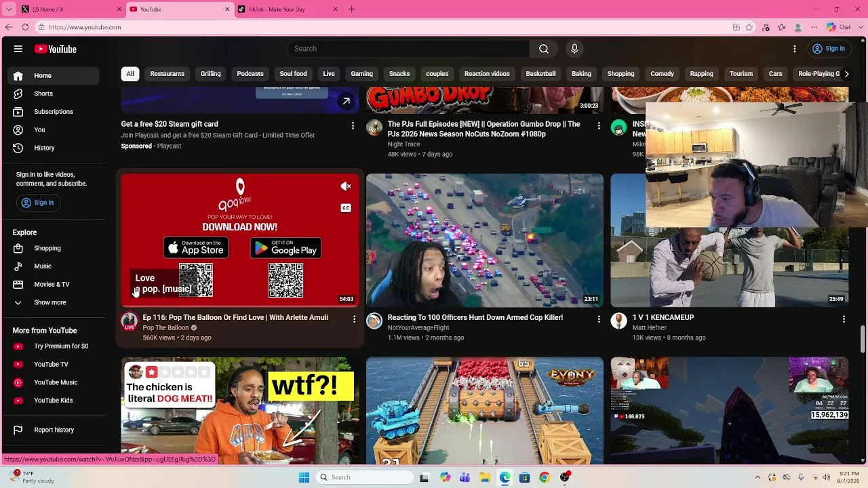
Task: Open the Steam gift card ad arrow link
Action: tap(346, 102)
